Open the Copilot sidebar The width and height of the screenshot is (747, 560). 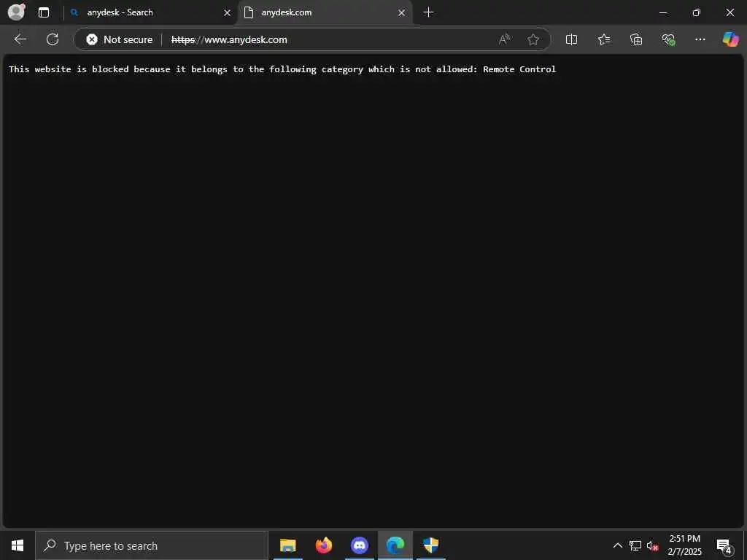[730, 39]
